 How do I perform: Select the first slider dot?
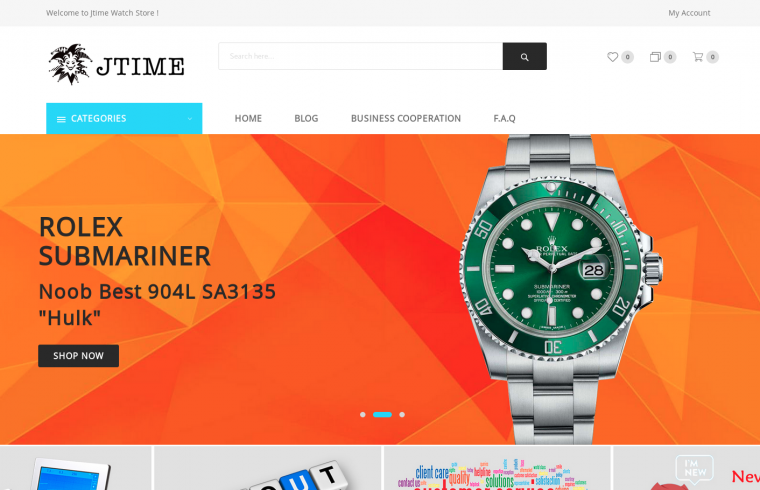(363, 414)
